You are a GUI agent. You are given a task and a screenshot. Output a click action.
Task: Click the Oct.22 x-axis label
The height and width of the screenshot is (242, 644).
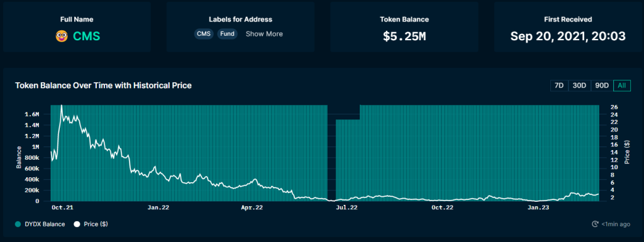[442, 208]
